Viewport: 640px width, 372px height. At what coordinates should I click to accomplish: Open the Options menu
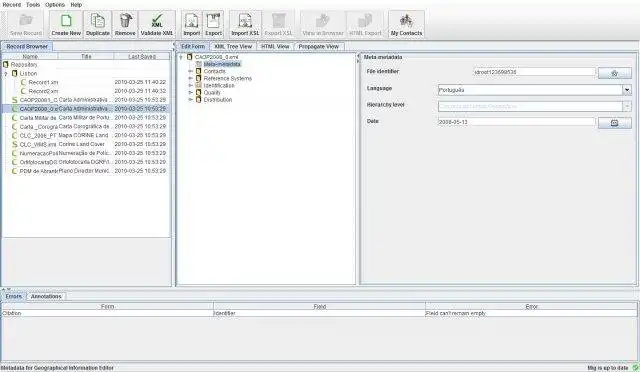click(55, 5)
